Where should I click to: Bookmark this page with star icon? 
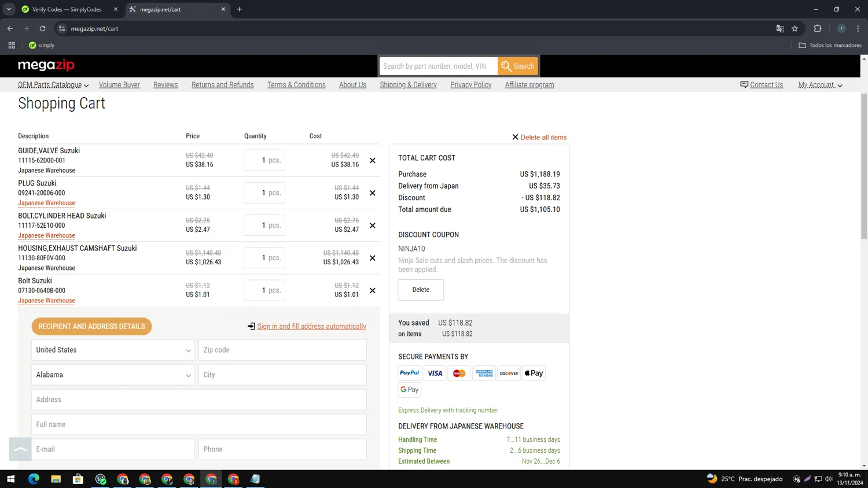tap(795, 28)
